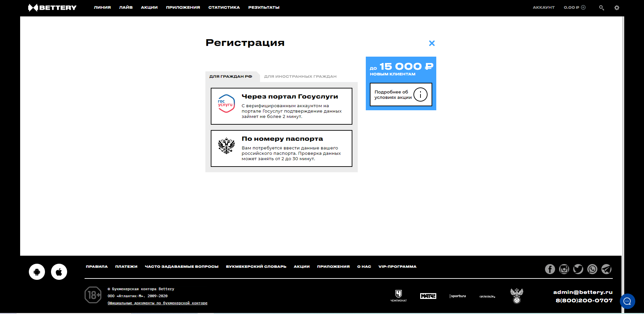The image size is (644, 314).
Task: Download the Android app icon
Action: click(37, 272)
